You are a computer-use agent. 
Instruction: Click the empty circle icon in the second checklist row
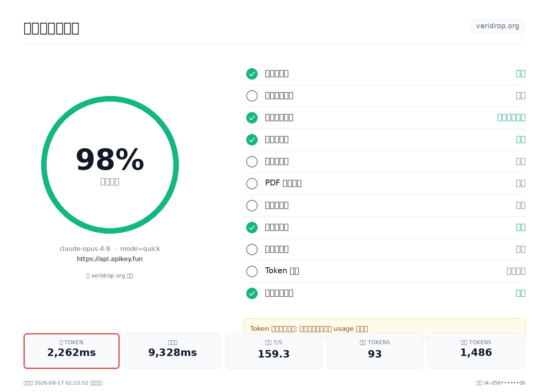tap(252, 96)
